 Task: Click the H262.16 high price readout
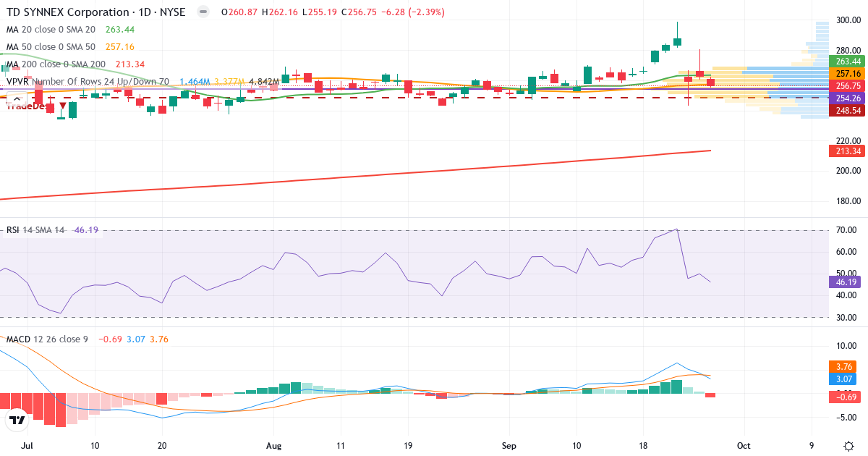point(279,12)
